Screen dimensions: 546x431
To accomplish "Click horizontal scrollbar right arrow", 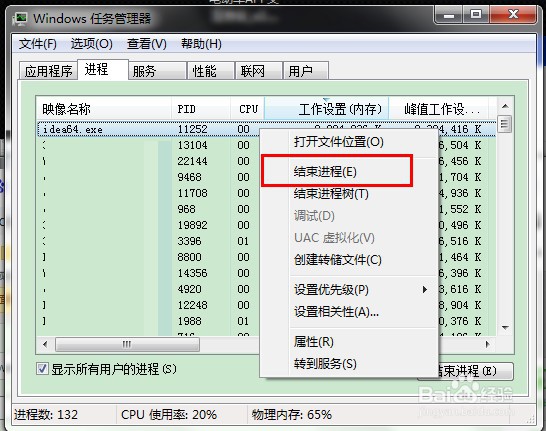I will point(488,344).
